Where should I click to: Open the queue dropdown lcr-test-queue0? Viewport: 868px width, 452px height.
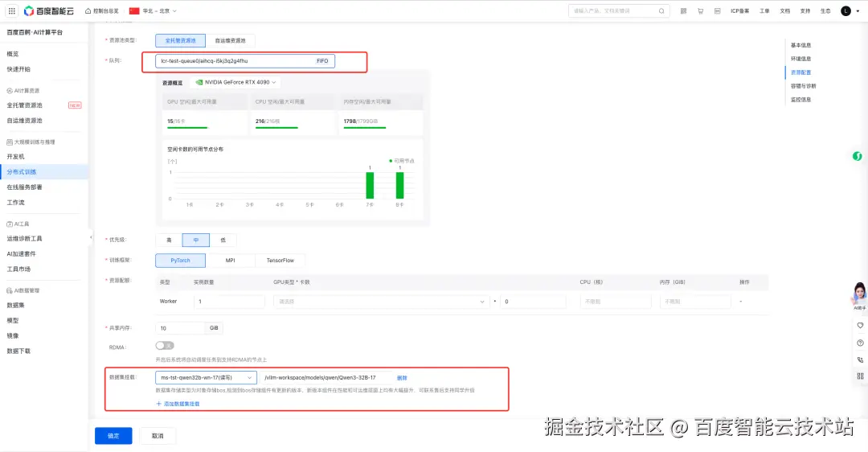tap(245, 61)
